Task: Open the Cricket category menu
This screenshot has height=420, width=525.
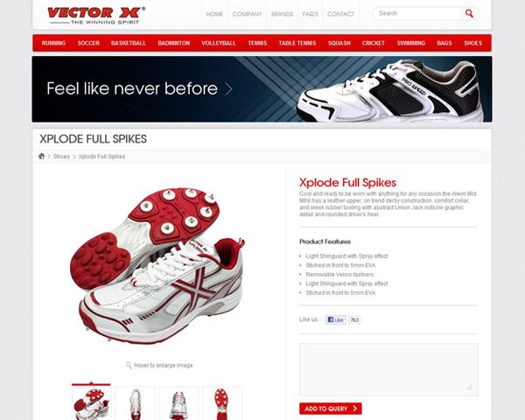Action: click(373, 43)
